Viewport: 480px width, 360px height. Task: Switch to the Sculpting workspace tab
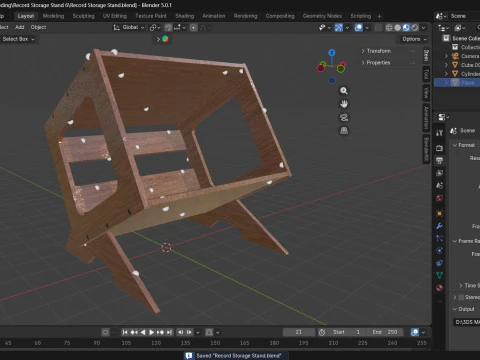(x=83, y=16)
